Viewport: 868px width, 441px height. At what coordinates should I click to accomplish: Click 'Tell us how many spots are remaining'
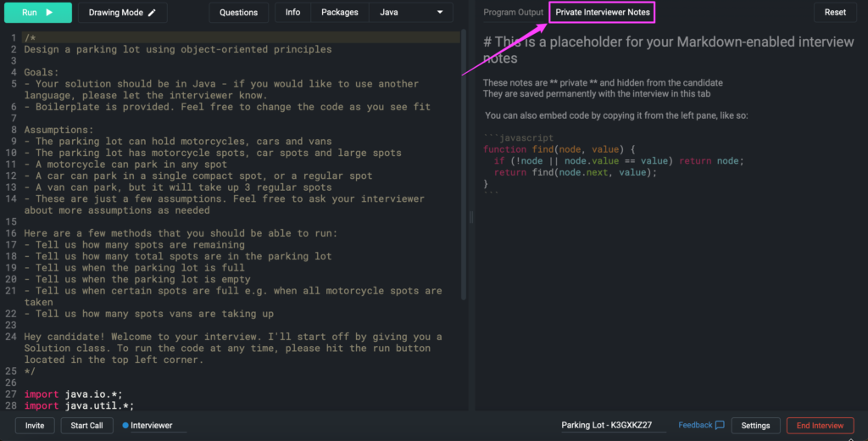pyautogui.click(x=135, y=244)
